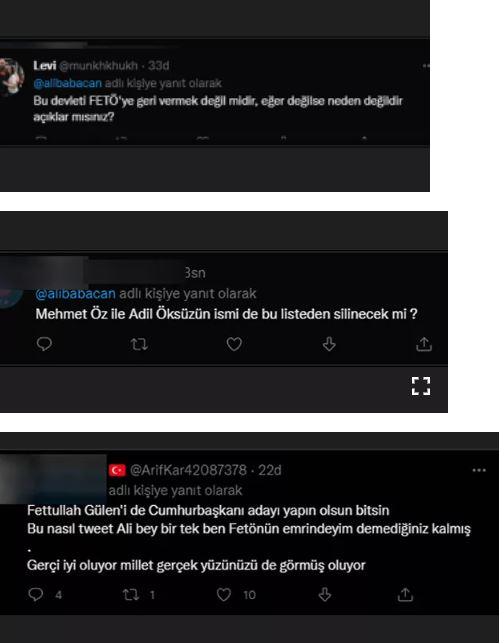Open @alibabacan mention in Mehmet Öz reply
This screenshot has width=499, height=643.
[x=75, y=294]
